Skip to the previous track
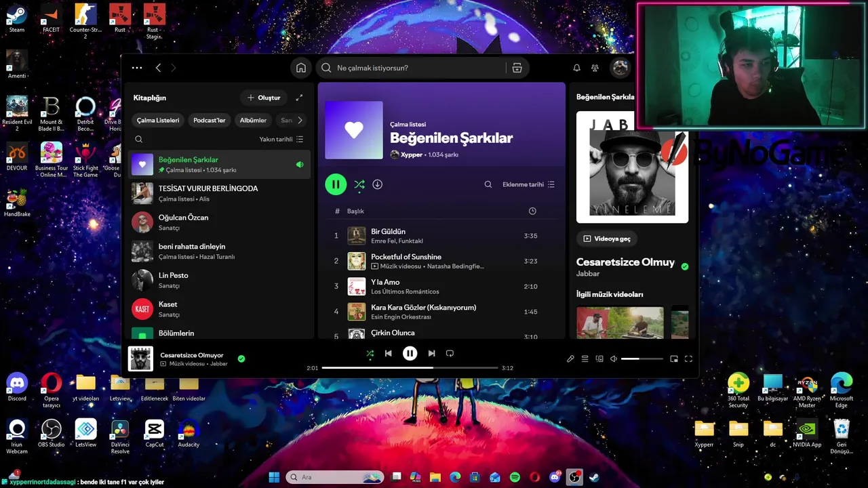The width and height of the screenshot is (868, 488). coord(388,353)
